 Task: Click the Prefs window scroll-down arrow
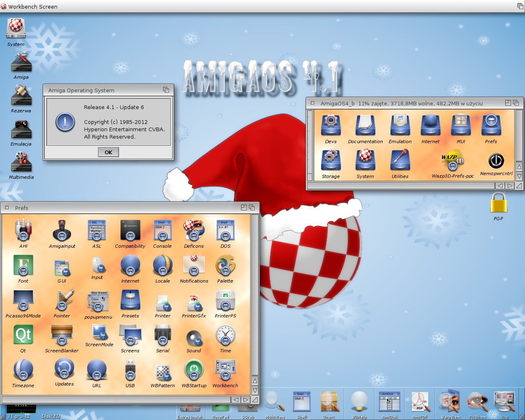tap(255, 390)
